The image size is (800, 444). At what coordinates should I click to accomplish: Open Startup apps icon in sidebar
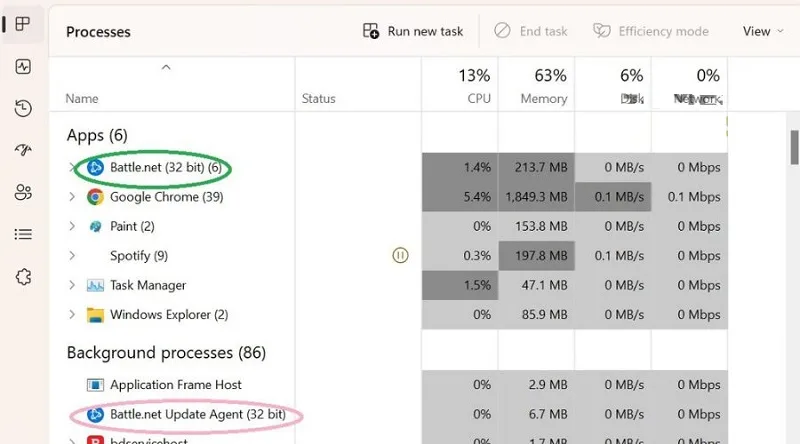pos(23,150)
